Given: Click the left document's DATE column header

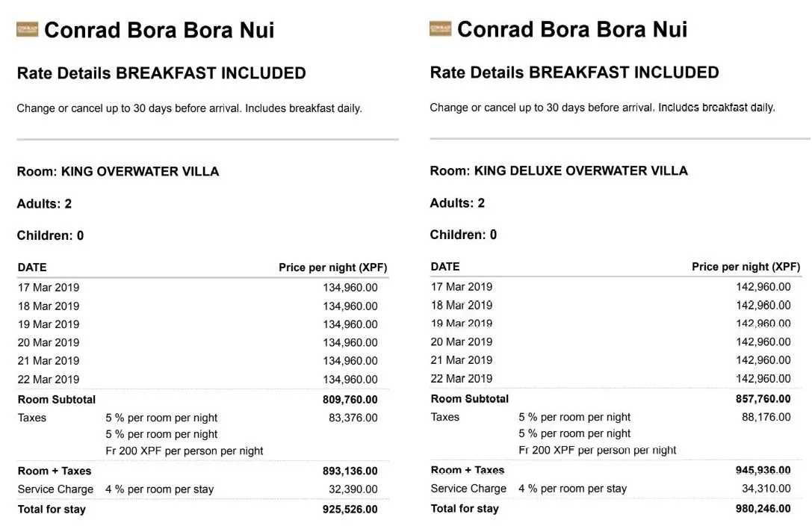Looking at the screenshot, I should 32,267.
